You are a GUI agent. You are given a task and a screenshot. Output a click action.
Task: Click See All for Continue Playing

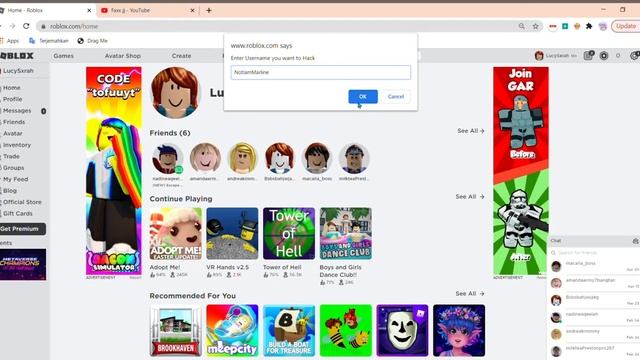pyautogui.click(x=470, y=197)
